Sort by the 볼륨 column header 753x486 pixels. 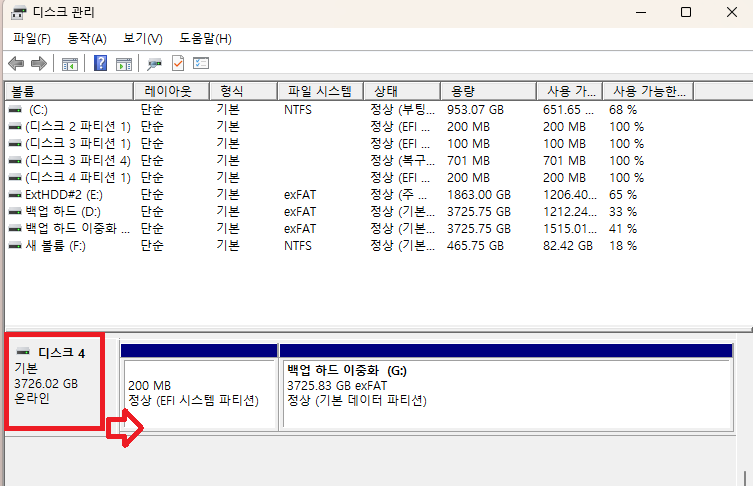[x=69, y=91]
